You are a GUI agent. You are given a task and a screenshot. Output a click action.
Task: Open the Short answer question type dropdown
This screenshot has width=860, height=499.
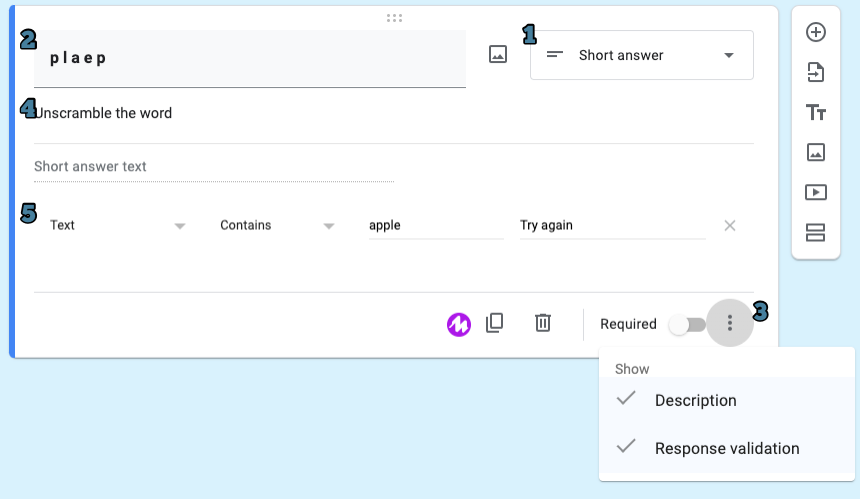click(x=641, y=55)
